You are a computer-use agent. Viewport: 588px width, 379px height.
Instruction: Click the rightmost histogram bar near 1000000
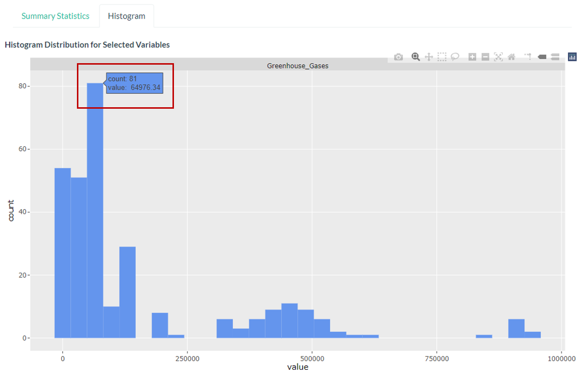[x=533, y=335]
